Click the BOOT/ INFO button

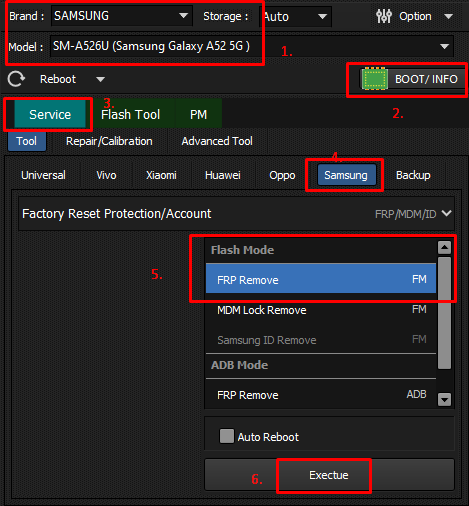[413, 79]
